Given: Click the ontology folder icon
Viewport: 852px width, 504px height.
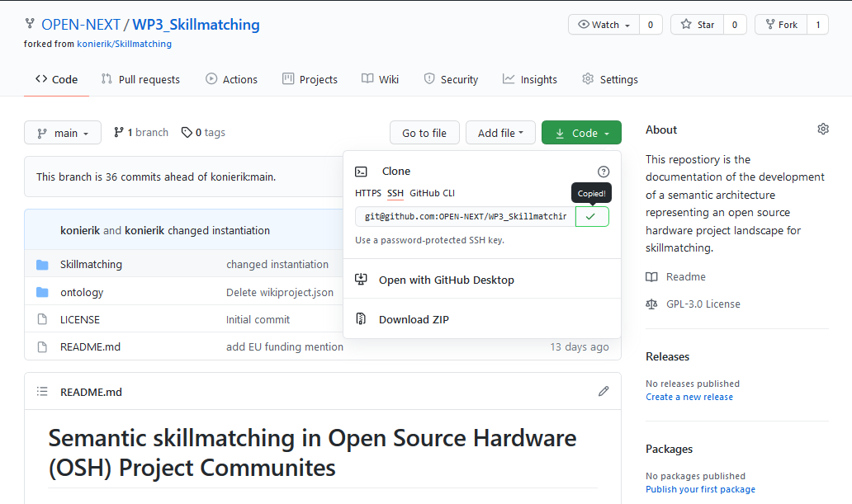Looking at the screenshot, I should click(x=42, y=292).
